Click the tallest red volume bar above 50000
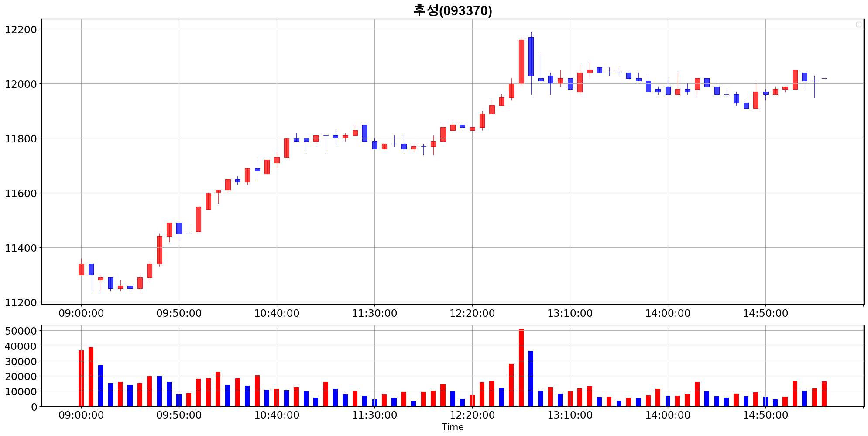868x436 pixels. tap(521, 368)
